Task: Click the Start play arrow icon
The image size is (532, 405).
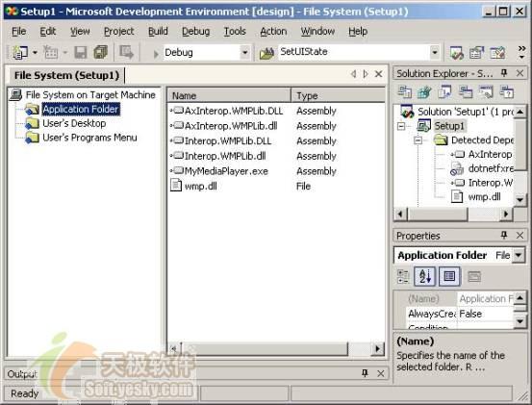Action: pos(156,54)
